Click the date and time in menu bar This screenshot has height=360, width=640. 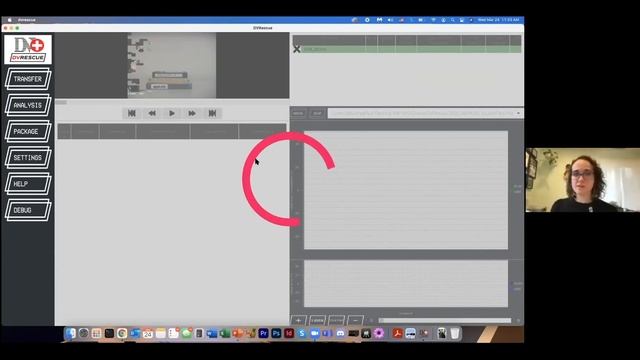498,20
